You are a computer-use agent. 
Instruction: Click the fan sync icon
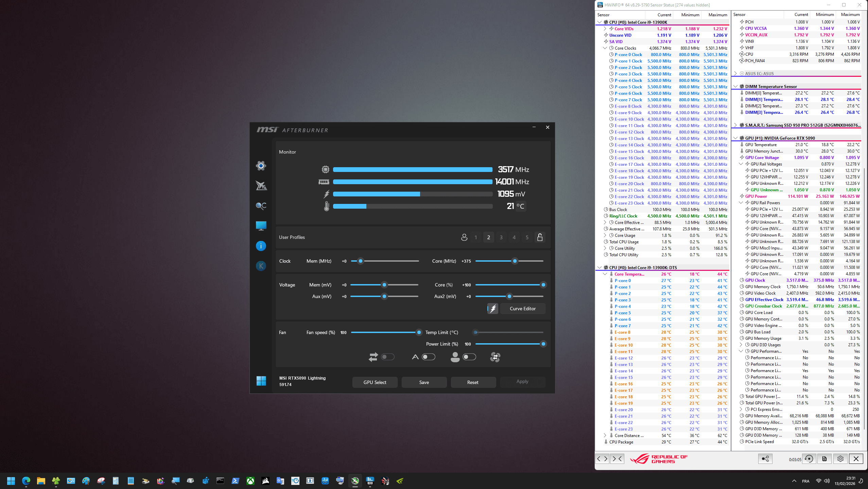point(495,357)
